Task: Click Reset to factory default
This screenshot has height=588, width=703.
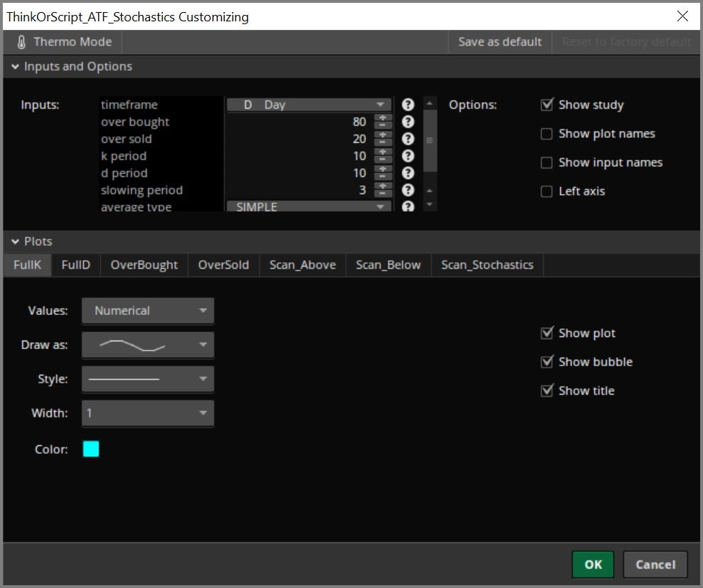Action: tap(626, 42)
